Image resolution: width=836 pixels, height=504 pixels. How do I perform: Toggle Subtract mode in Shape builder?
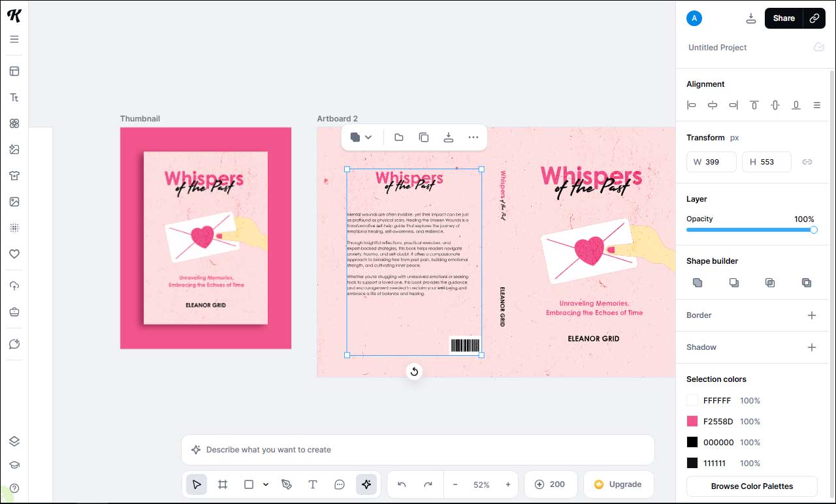tap(734, 283)
